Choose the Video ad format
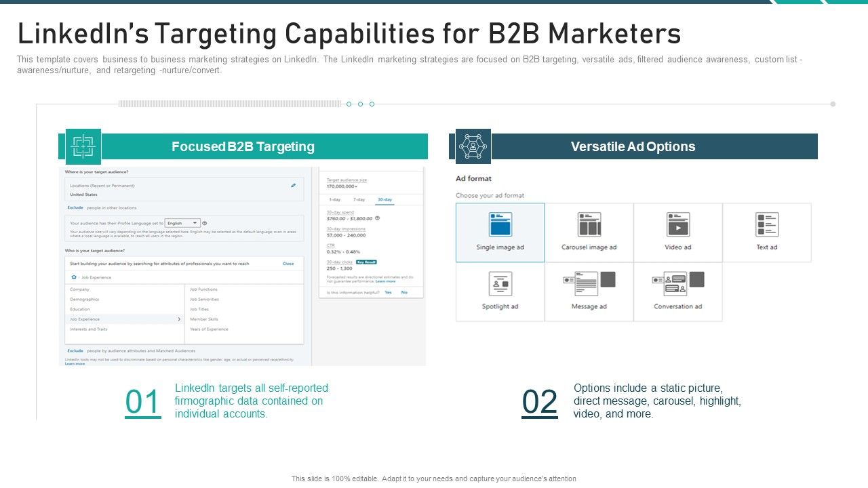The height and width of the screenshot is (488, 868). point(678,232)
